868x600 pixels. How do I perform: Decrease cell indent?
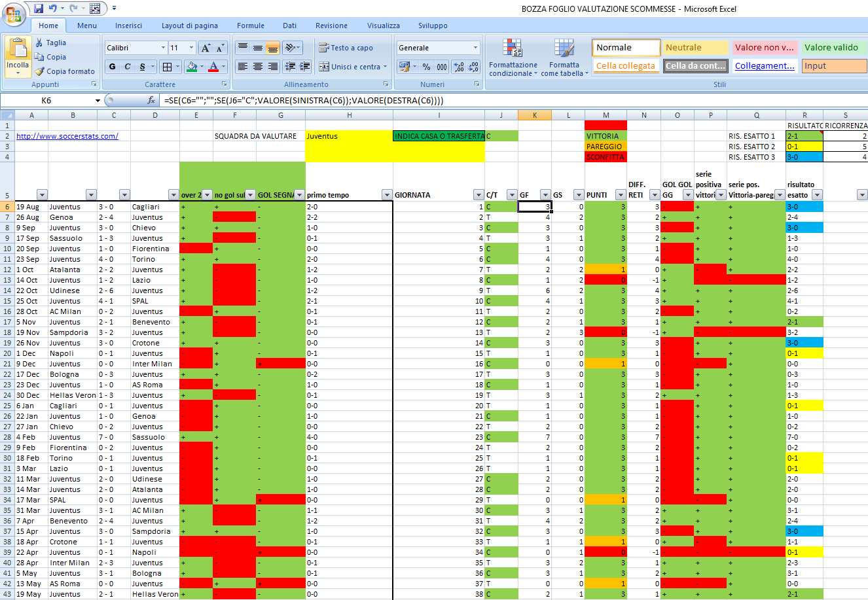pos(291,67)
